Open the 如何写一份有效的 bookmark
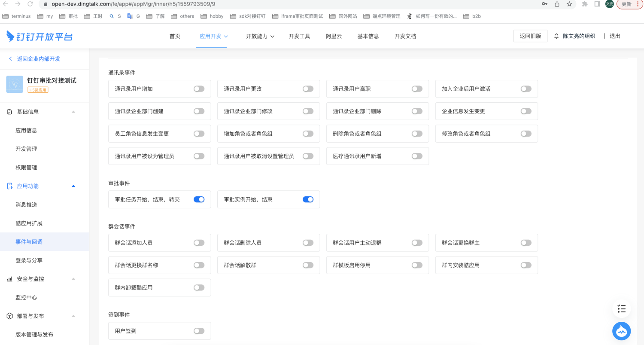This screenshot has width=644, height=345. (x=432, y=16)
